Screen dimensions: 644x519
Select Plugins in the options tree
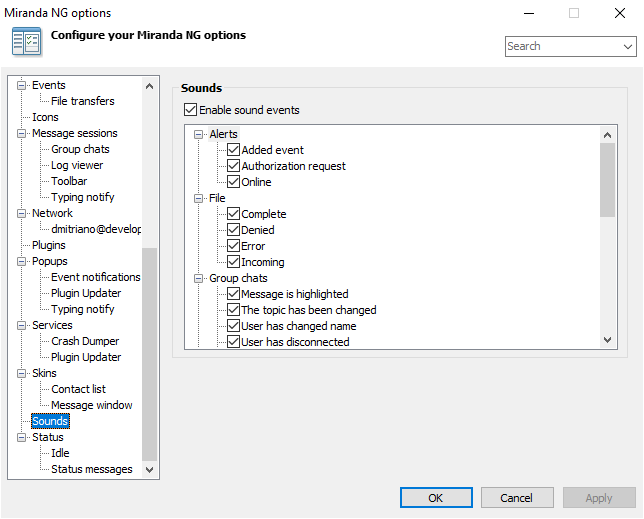pyautogui.click(x=48, y=245)
